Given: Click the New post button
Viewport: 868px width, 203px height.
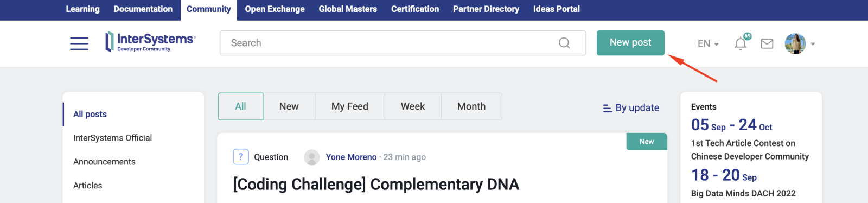Looking at the screenshot, I should click(x=630, y=43).
